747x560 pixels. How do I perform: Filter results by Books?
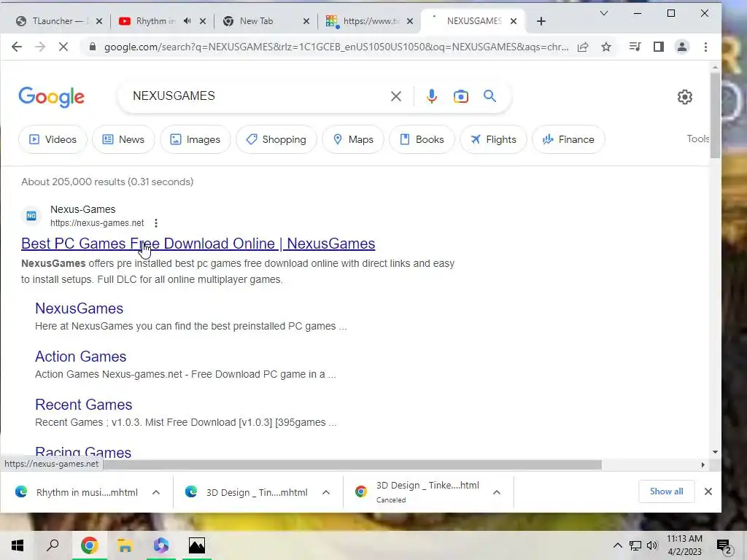coord(422,139)
